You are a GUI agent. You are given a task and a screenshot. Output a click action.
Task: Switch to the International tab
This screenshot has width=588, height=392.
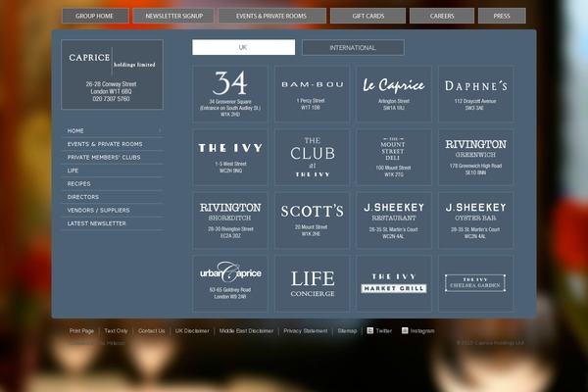[x=353, y=48]
